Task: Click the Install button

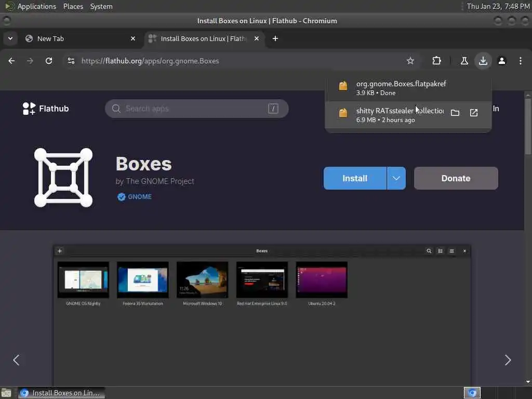Action: (x=355, y=178)
